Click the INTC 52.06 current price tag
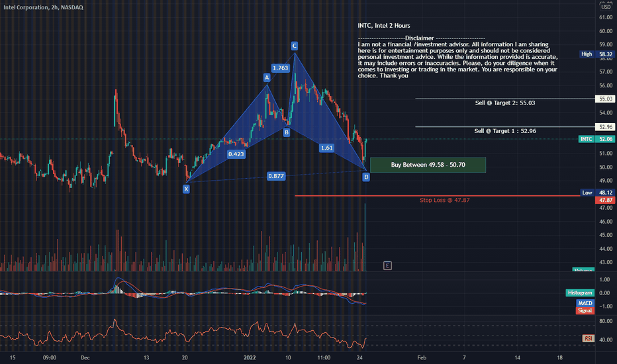The height and width of the screenshot is (364, 617). pyautogui.click(x=596, y=139)
